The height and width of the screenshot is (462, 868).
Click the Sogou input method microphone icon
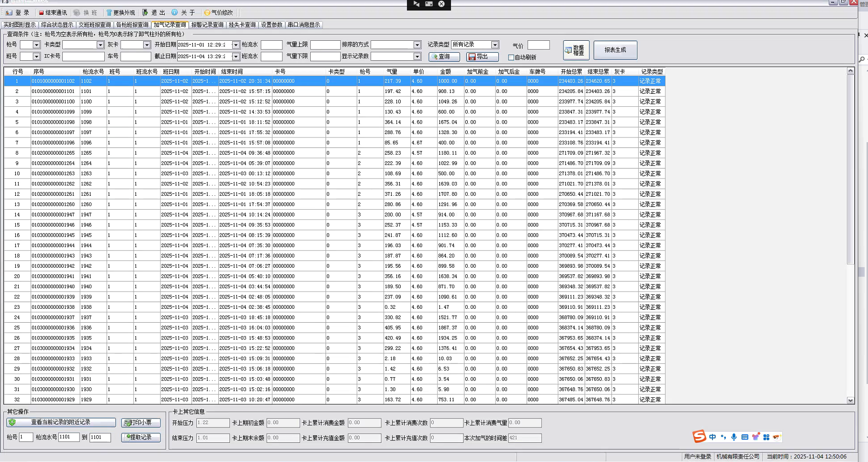734,437
